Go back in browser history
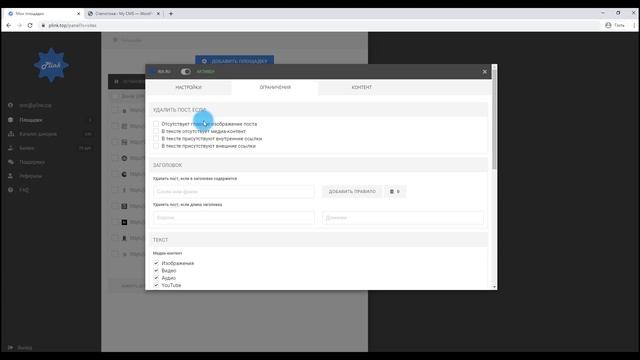640x360 pixels. (9, 25)
